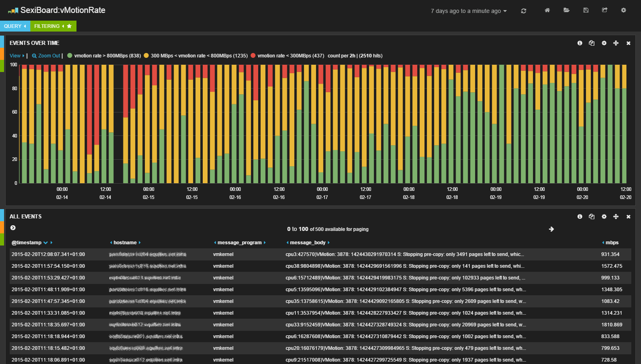This screenshot has height=364, width=641.
Task: Go to home dashboard icon
Action: click(x=547, y=10)
